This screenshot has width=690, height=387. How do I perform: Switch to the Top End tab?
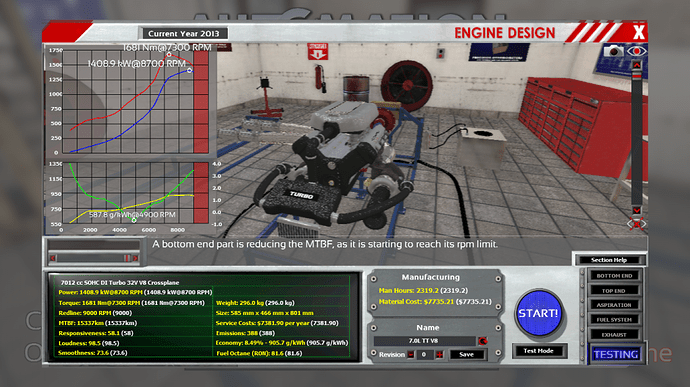tap(614, 291)
